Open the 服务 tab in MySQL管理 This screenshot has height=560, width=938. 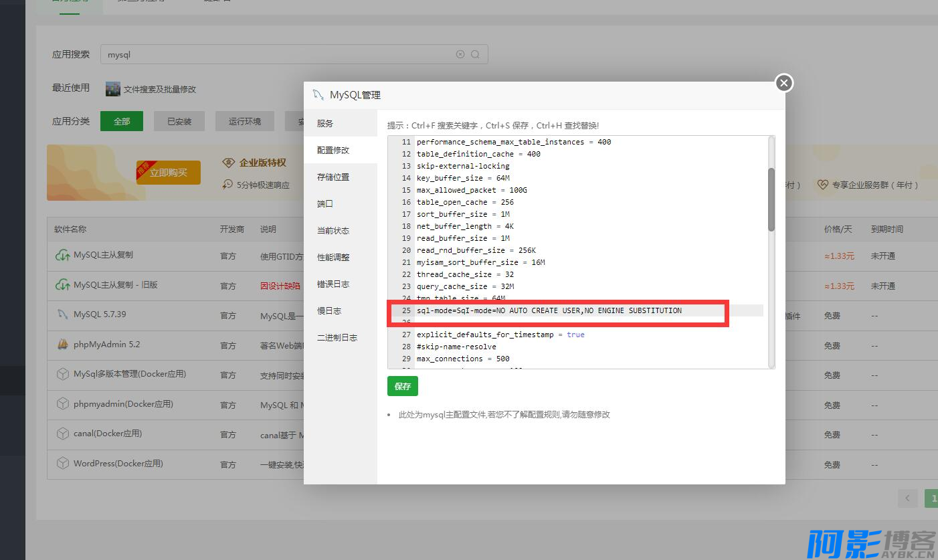pyautogui.click(x=341, y=124)
